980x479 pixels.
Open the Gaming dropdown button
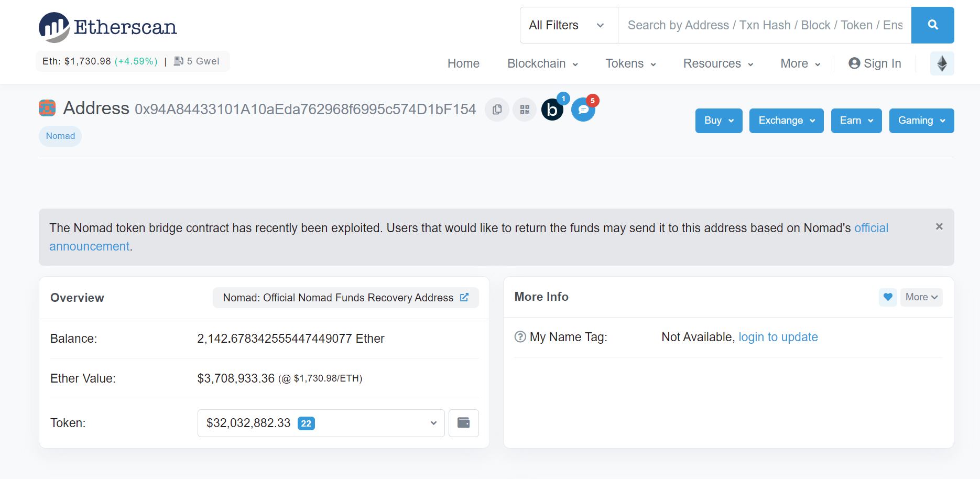921,121
